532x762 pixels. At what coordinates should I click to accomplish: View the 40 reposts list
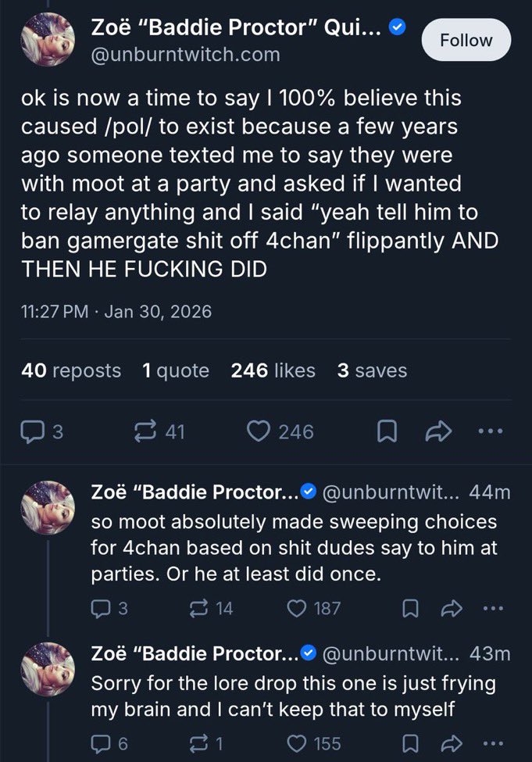pos(71,370)
